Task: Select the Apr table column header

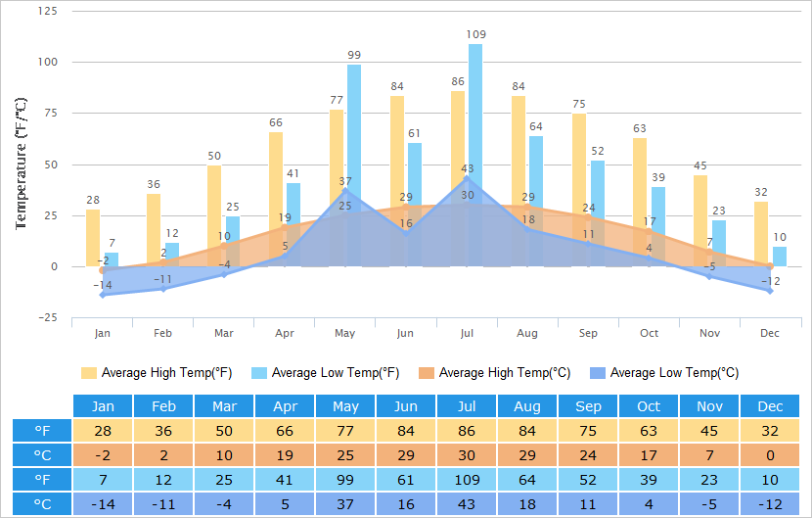Action: pos(285,406)
